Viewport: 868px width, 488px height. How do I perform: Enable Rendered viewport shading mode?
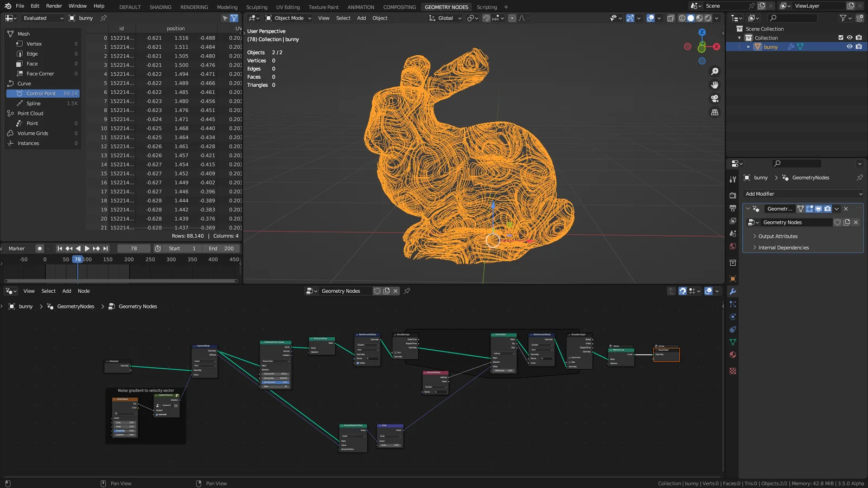[x=708, y=18]
